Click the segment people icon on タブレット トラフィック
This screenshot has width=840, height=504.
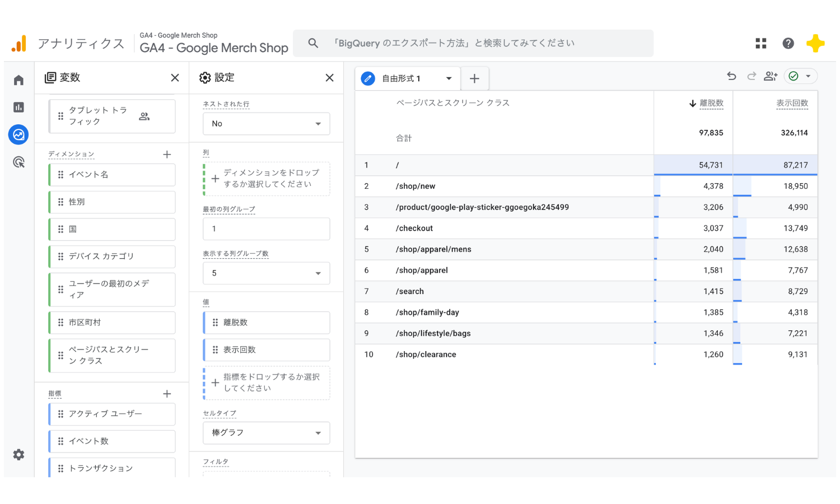pos(144,116)
